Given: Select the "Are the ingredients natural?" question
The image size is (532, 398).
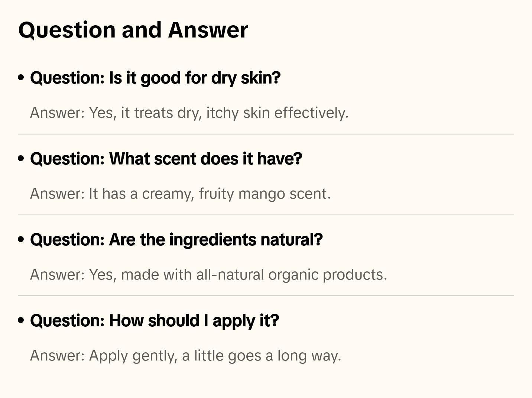Looking at the screenshot, I should coord(176,240).
